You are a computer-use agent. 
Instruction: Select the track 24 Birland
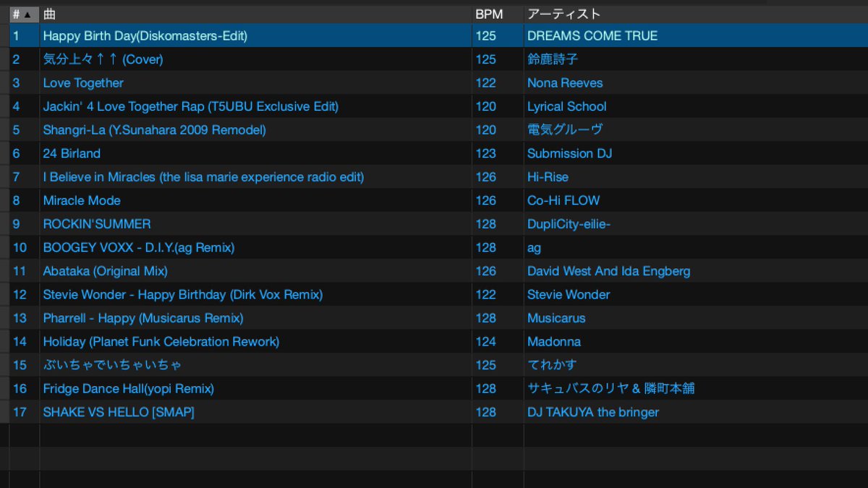tap(72, 153)
